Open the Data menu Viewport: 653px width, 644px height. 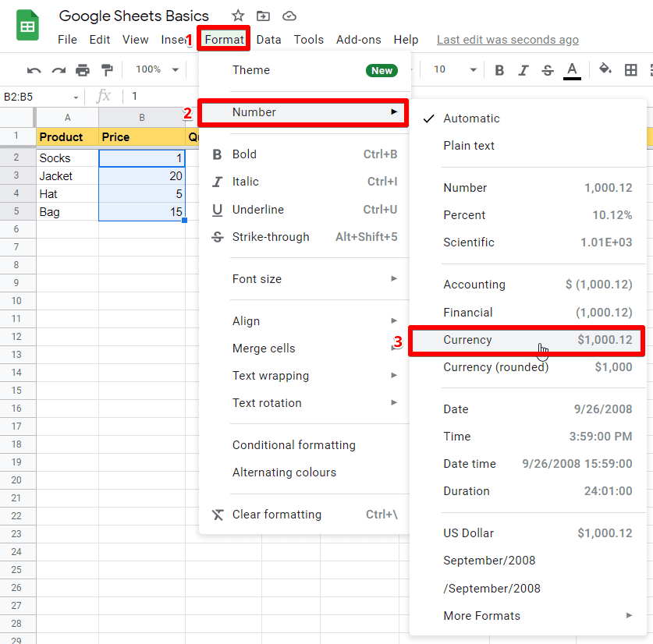pyautogui.click(x=269, y=39)
